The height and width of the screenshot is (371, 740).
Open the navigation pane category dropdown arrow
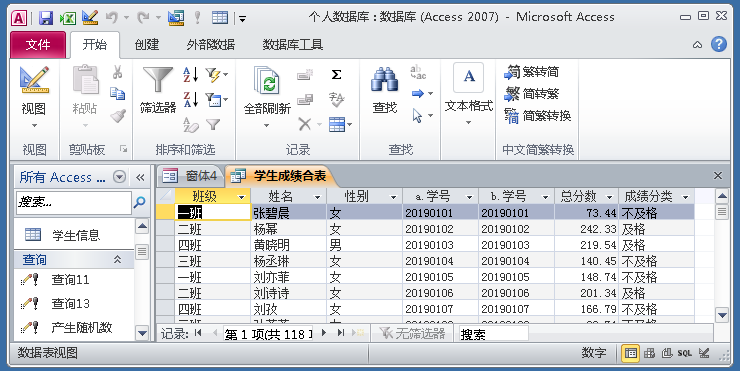pos(120,177)
